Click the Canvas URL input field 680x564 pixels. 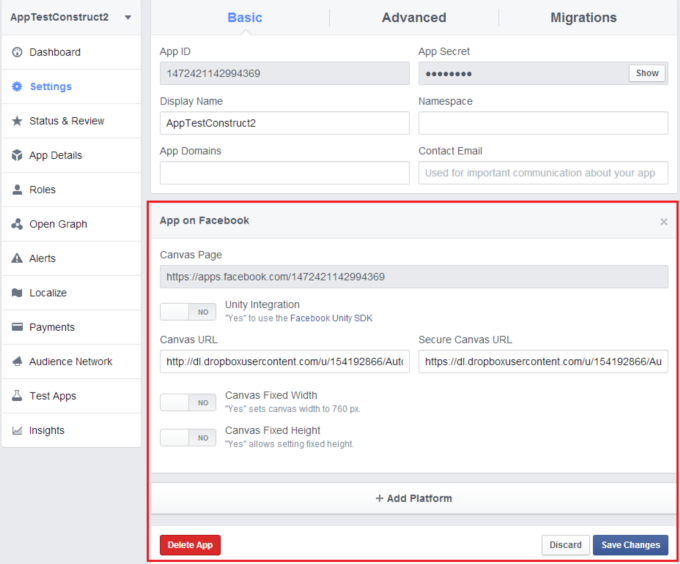click(284, 362)
